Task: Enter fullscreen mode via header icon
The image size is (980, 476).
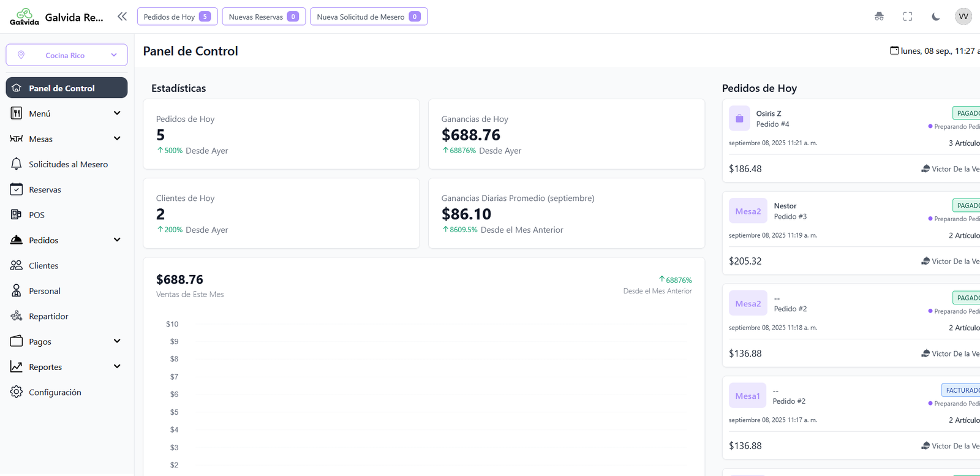Action: [x=908, y=17]
